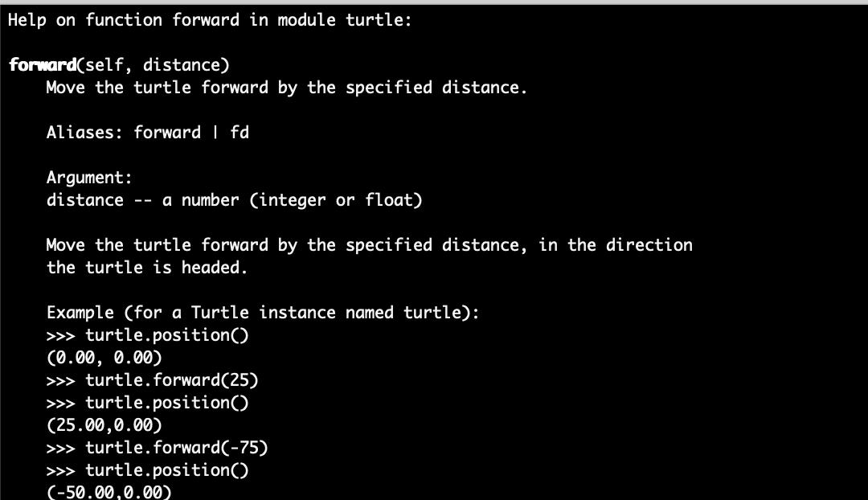Click the "Aliases:" label
This screenshot has width=868, height=500.
(84, 133)
